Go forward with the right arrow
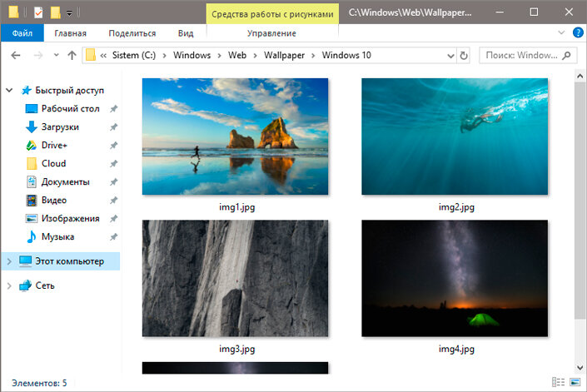 38,56
